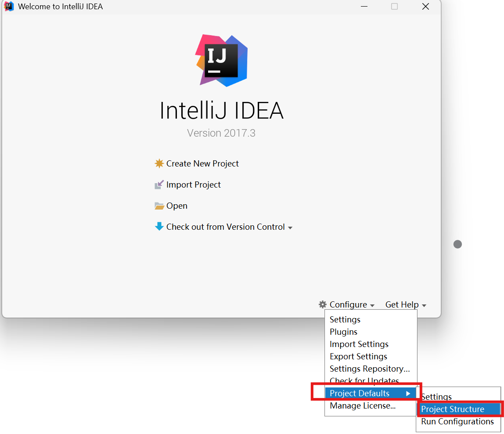
Task: Expand the Project Defaults submenu arrow
Action: [x=408, y=394]
